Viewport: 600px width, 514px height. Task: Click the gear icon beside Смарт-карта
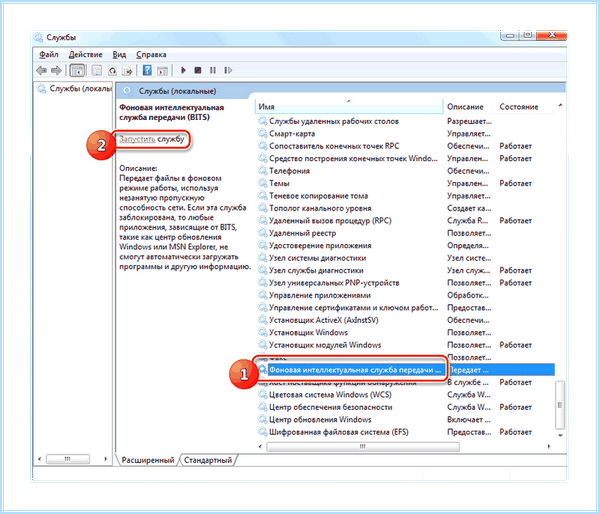262,134
